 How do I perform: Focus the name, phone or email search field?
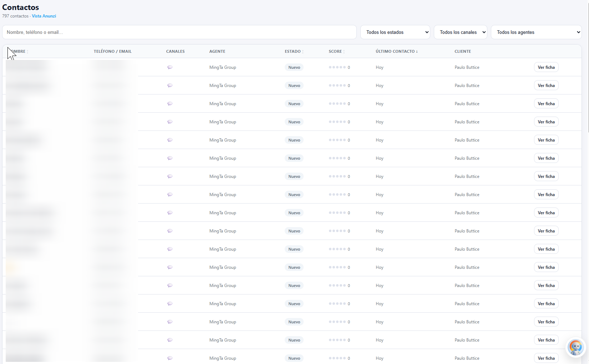pos(179,32)
